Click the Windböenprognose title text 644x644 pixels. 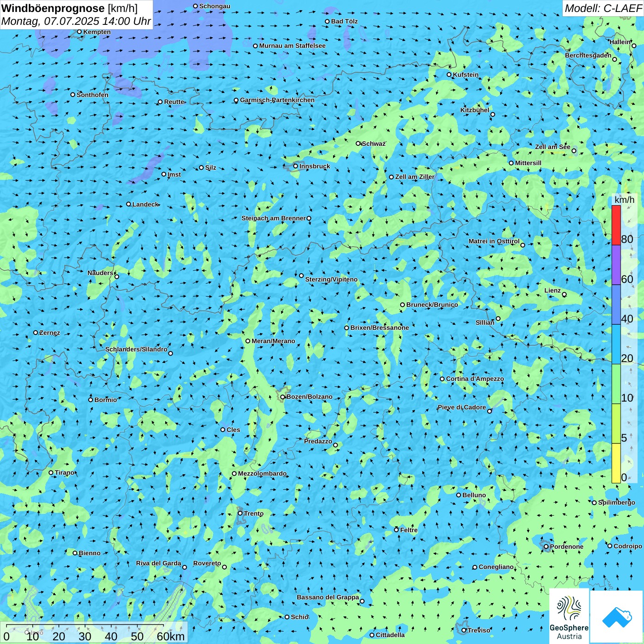point(53,8)
